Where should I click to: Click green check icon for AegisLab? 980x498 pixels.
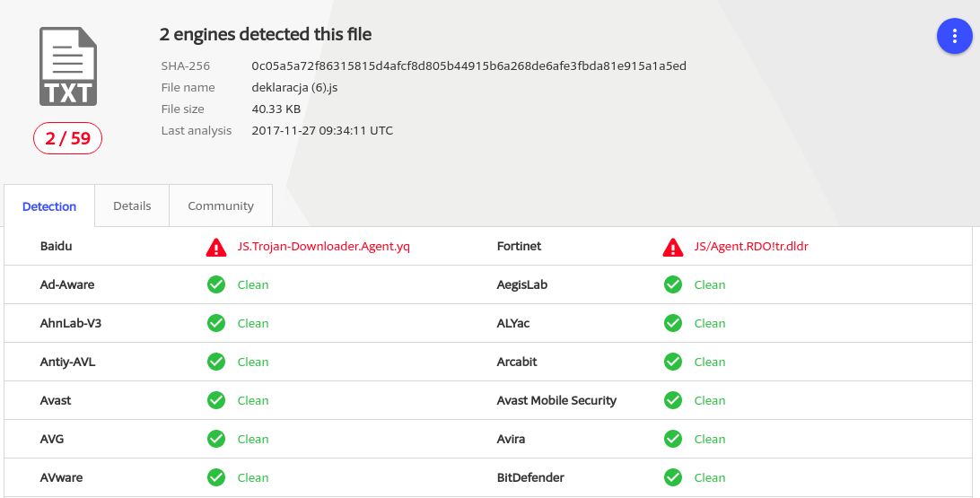tap(672, 285)
